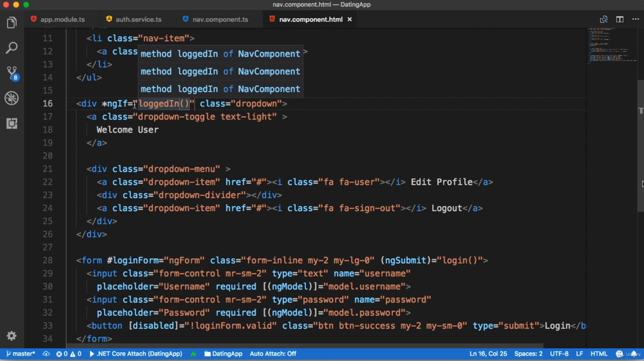
Task: Open the Search panel in activity bar
Action: point(12,48)
